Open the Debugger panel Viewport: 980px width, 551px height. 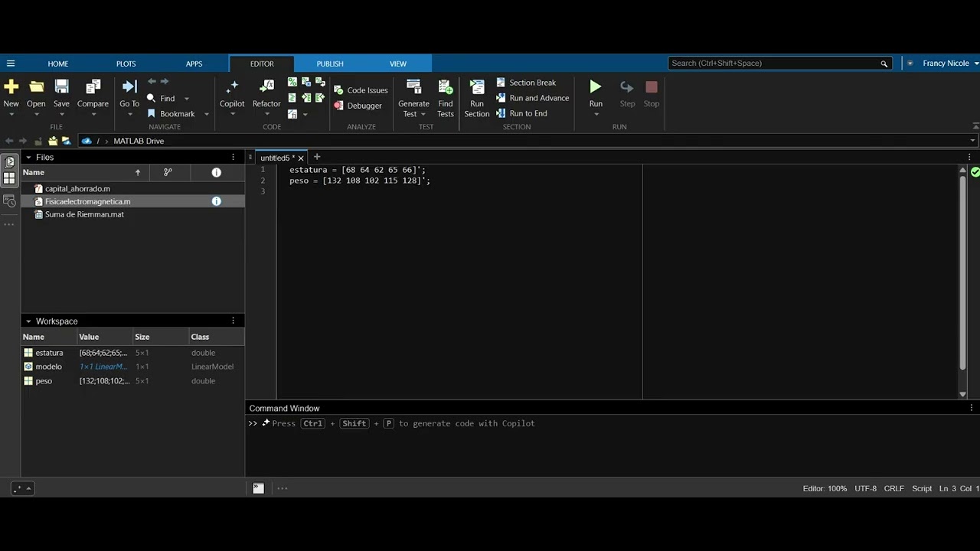(x=358, y=106)
